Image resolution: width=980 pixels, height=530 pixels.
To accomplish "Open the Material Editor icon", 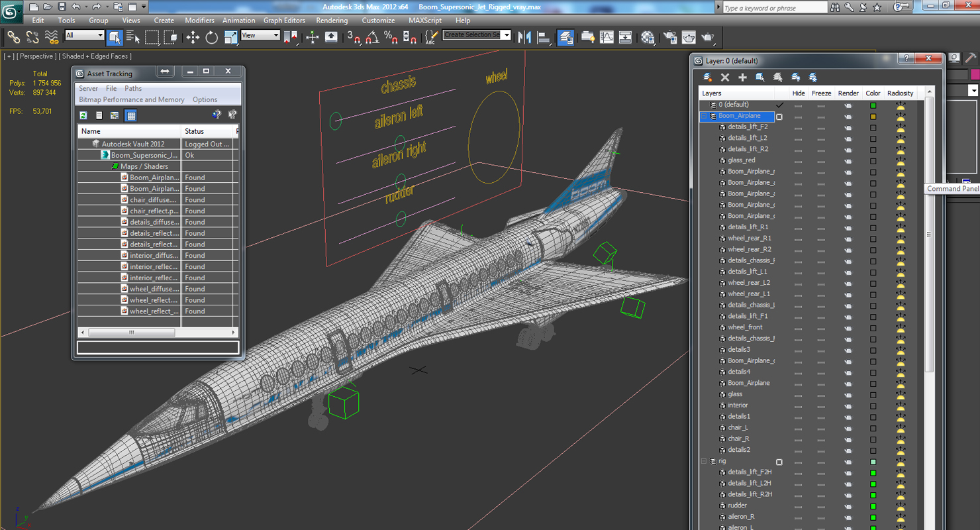I will coord(648,37).
